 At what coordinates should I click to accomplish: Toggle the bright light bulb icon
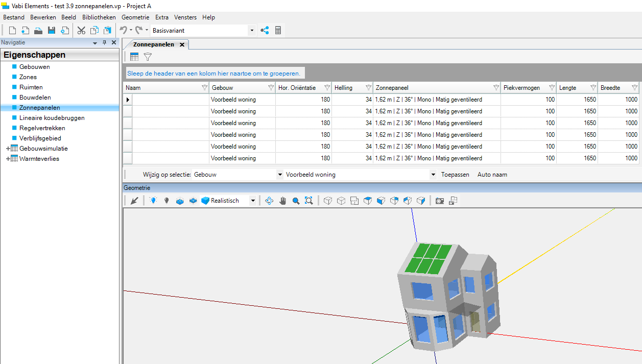click(153, 201)
